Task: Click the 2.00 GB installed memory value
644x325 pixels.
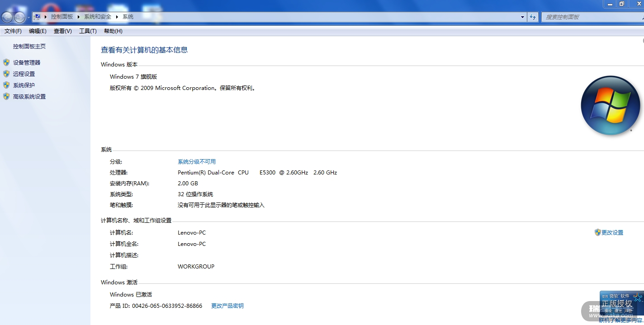Action: pyautogui.click(x=188, y=184)
